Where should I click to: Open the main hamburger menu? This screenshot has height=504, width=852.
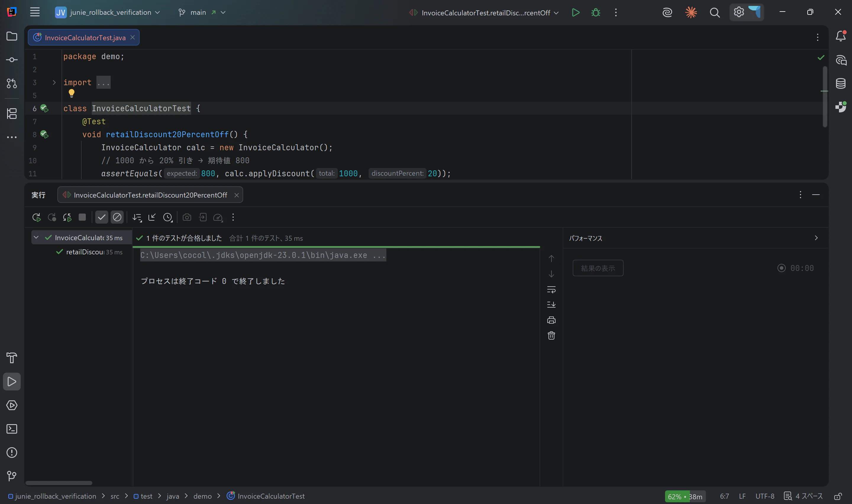tap(35, 12)
